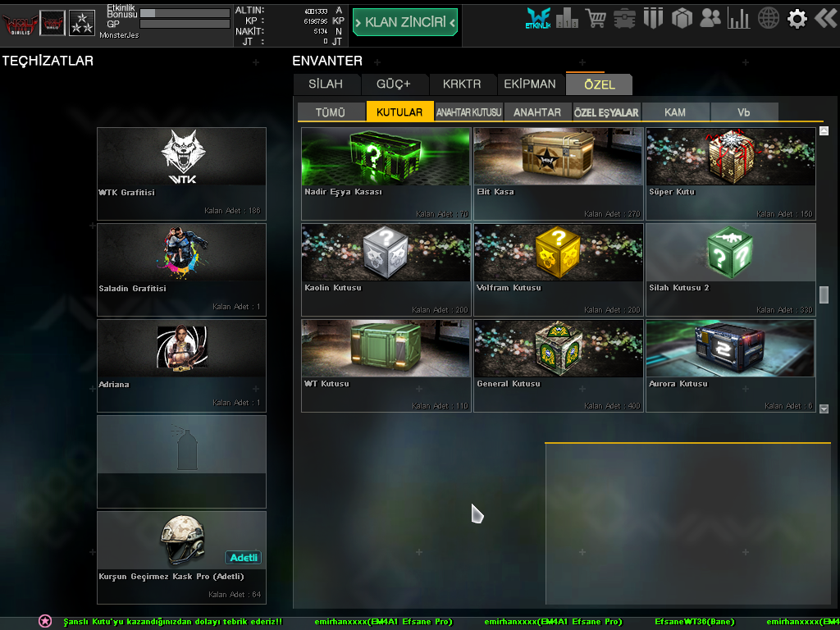Viewport: 840px width, 630px height.
Task: Open the ranking podium icon
Action: coord(567,20)
